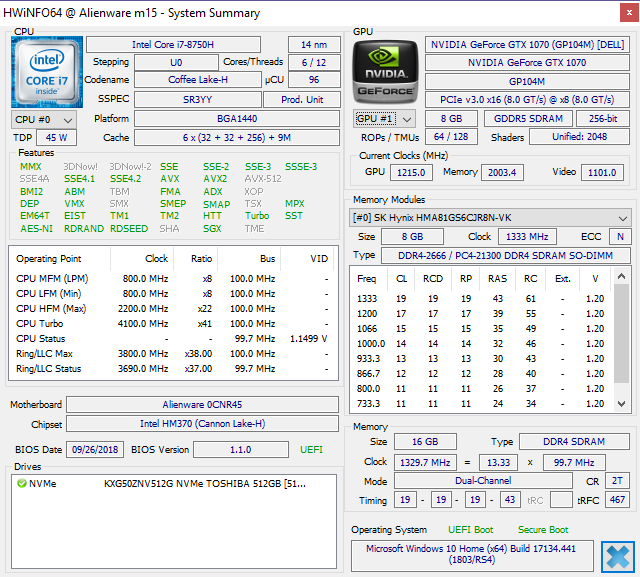Click the Ring/LLC Status row
640x577 pixels.
pos(173,368)
